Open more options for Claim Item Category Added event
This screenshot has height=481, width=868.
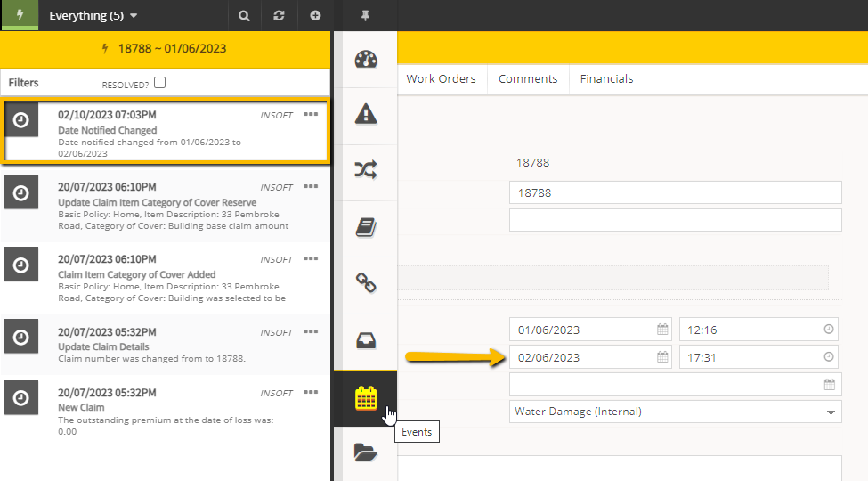coord(311,258)
